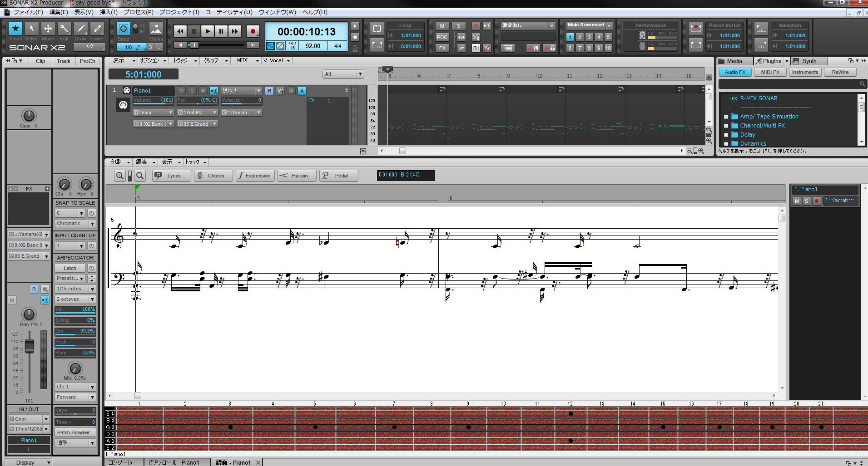Choose the Select tool arrow
Screen dimensions: 868x466
click(31, 29)
